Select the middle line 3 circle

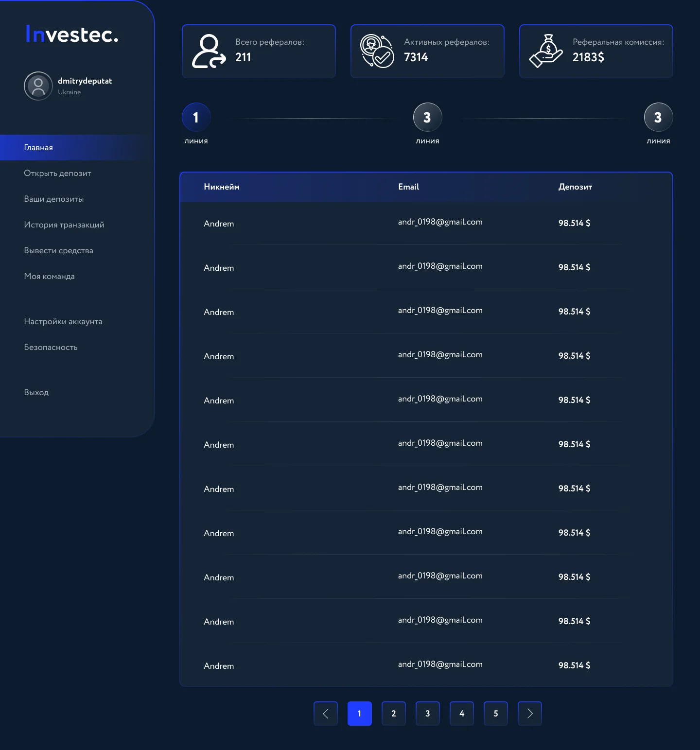(x=428, y=117)
